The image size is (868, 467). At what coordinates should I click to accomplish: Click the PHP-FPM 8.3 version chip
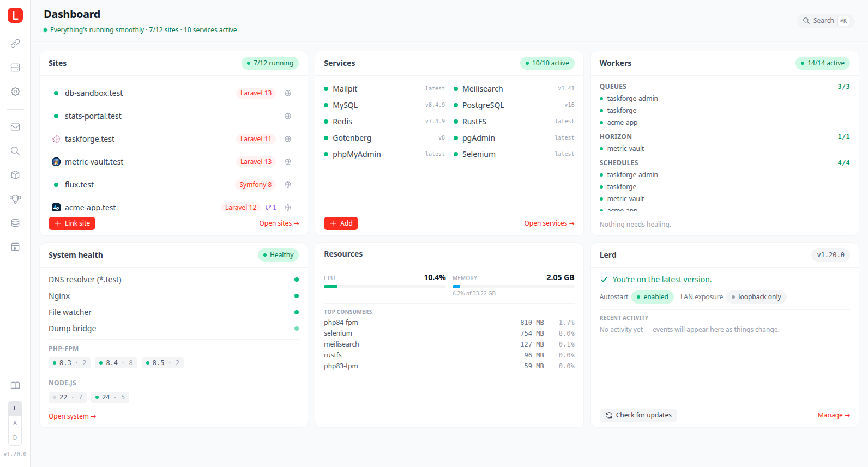(x=70, y=363)
